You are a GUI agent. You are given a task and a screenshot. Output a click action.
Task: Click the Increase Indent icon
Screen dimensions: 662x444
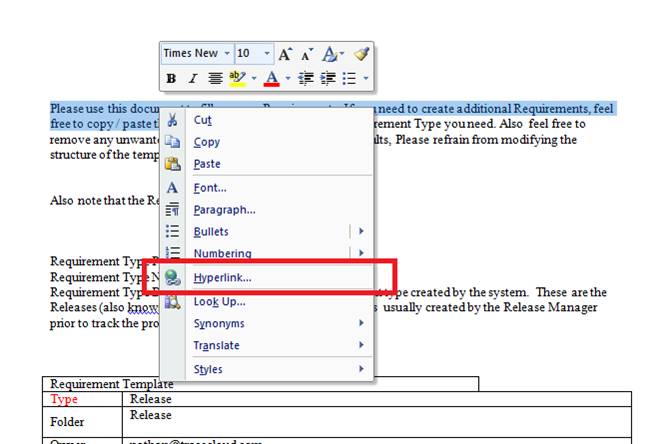[x=327, y=78]
